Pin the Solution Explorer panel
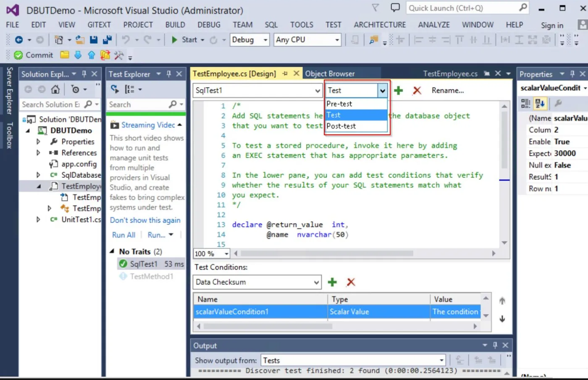 tap(84, 74)
